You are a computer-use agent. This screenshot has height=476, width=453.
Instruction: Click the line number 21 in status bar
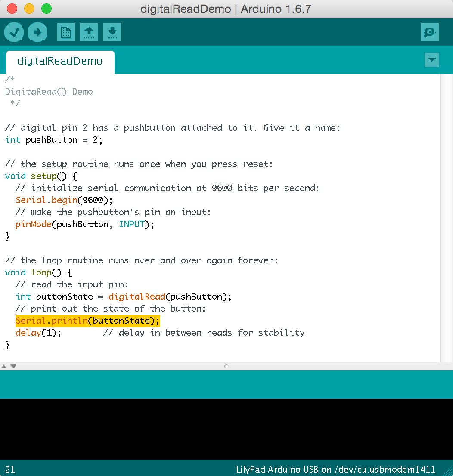[10, 469]
